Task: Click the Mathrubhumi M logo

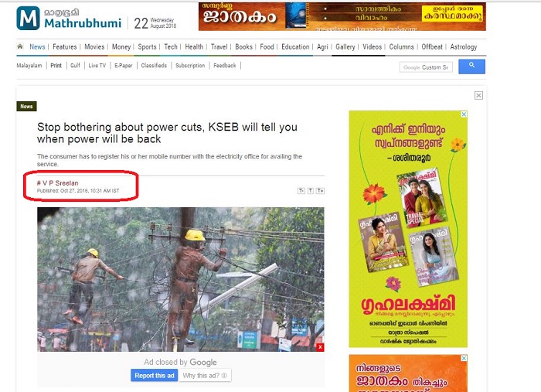Action: point(28,18)
